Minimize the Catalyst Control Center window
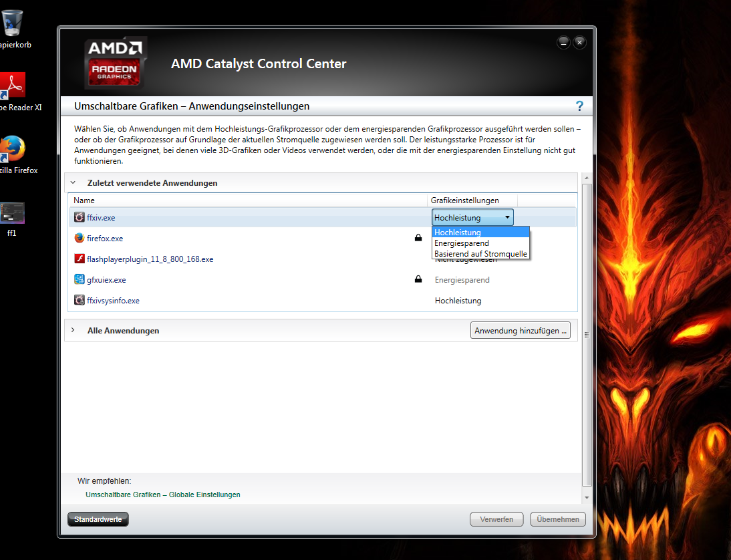This screenshot has width=731, height=560. click(563, 42)
